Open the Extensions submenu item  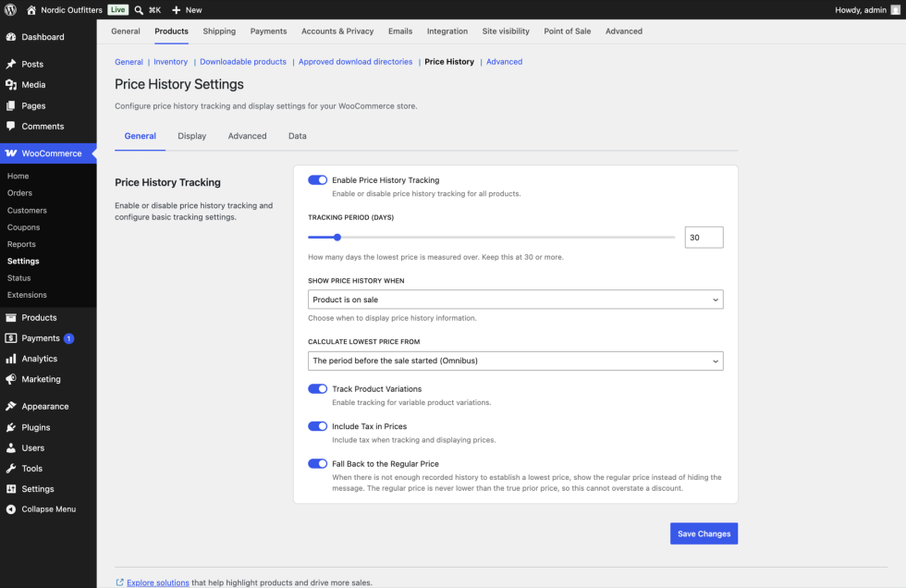(27, 295)
